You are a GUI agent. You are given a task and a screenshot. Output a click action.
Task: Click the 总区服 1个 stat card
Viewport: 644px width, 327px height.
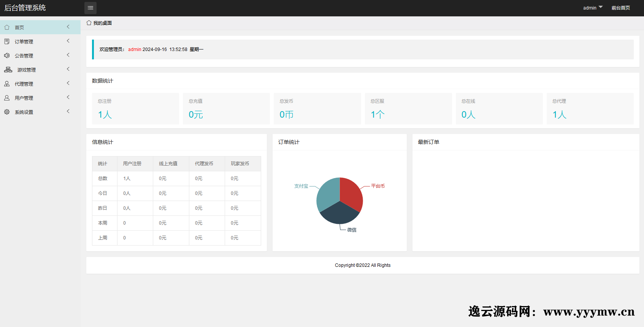408,108
